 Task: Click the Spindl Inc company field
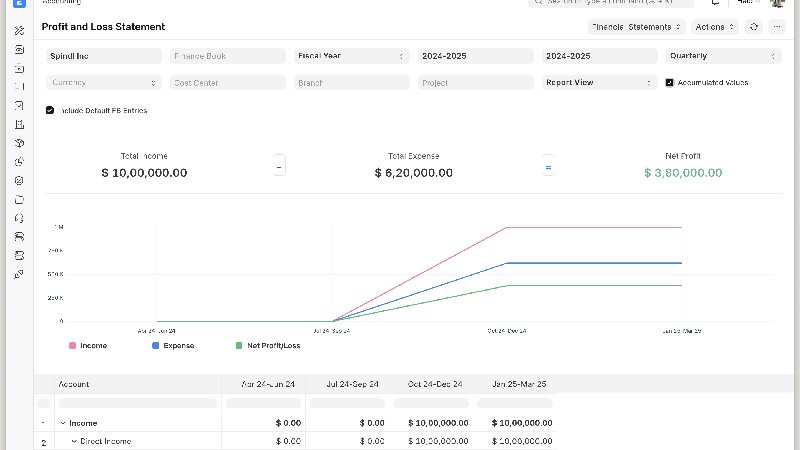(104, 56)
